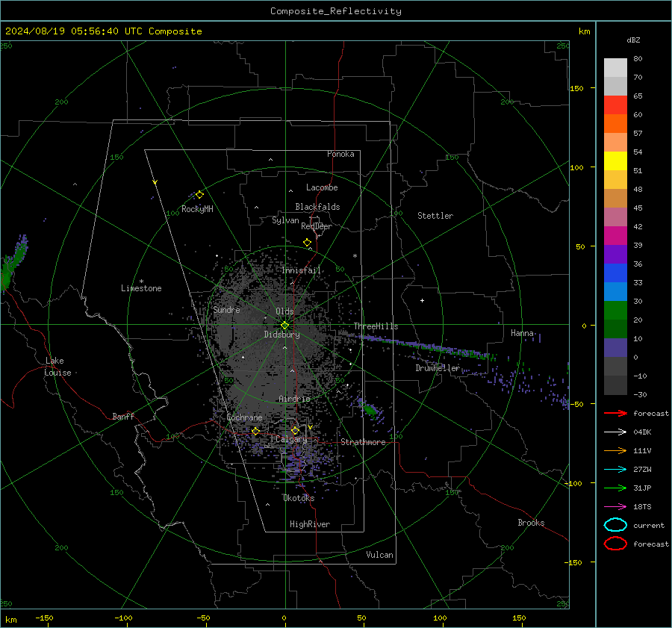
Task: Click the -150 tick on bottom axis
Action: tap(44, 618)
